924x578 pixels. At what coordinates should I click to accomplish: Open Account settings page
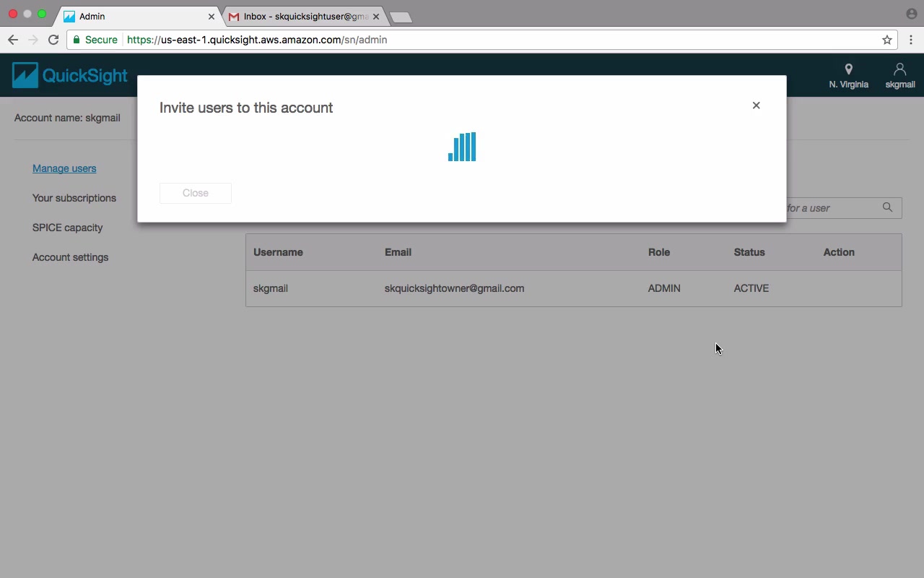tap(71, 257)
